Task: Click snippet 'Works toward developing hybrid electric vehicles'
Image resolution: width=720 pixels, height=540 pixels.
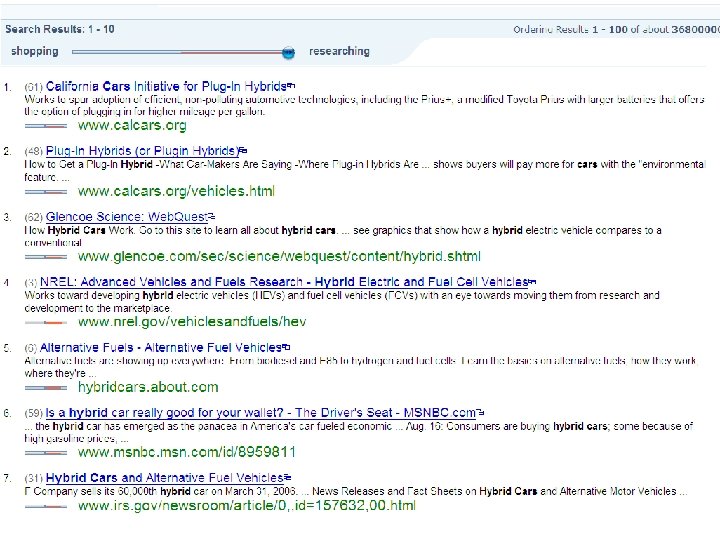Action: point(342,302)
